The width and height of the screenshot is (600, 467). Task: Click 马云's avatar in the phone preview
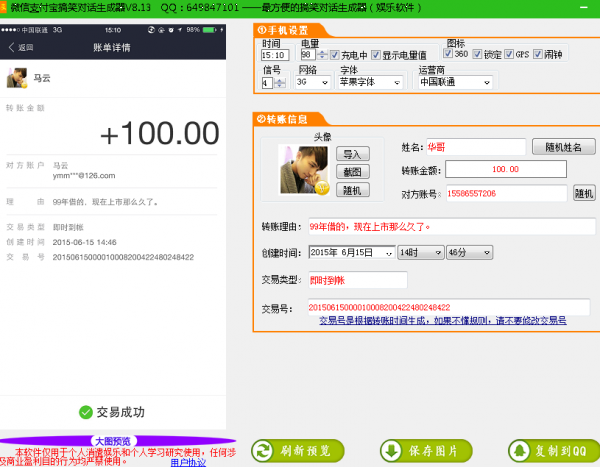[x=17, y=78]
